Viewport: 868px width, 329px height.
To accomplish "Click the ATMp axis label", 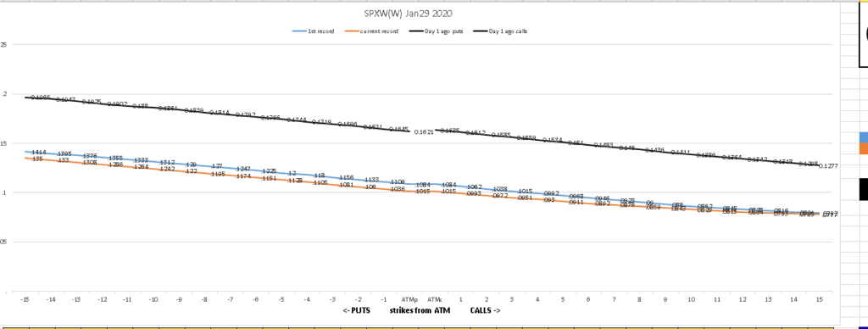I will click(x=409, y=299).
